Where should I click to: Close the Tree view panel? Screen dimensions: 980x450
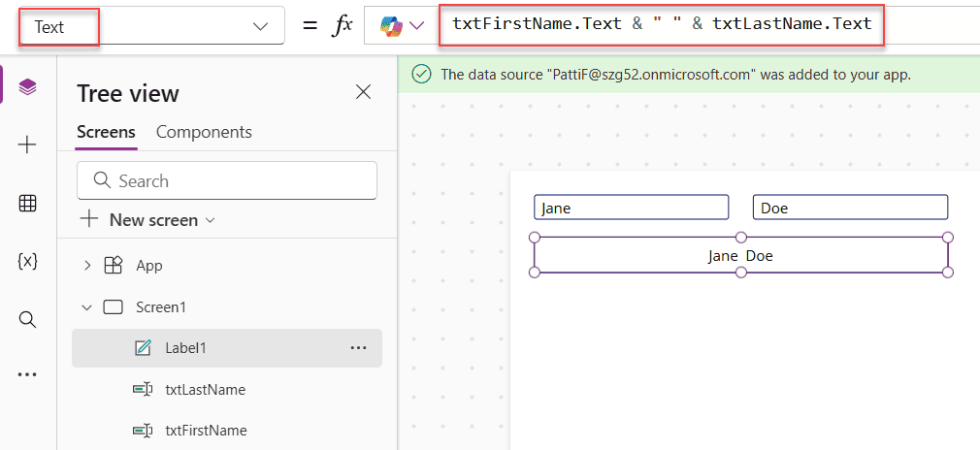coord(363,92)
